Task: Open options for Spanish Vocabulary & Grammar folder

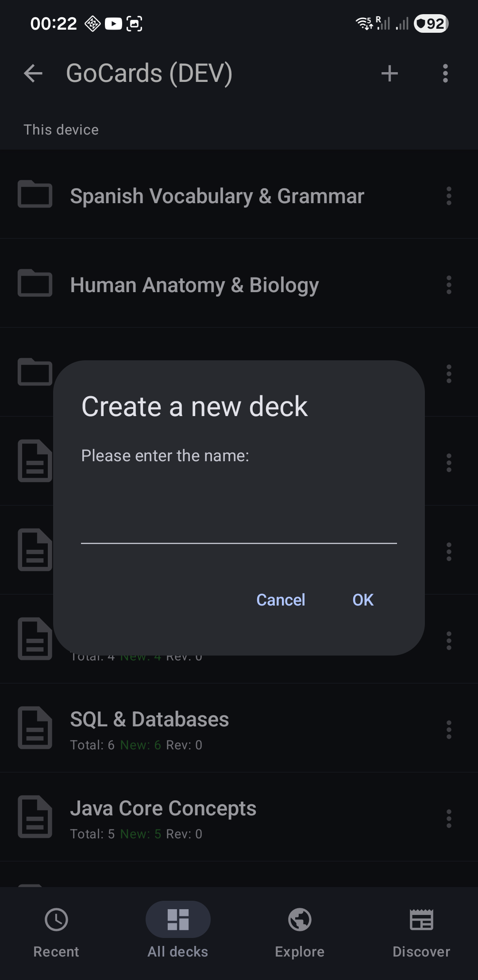Action: pyautogui.click(x=449, y=196)
